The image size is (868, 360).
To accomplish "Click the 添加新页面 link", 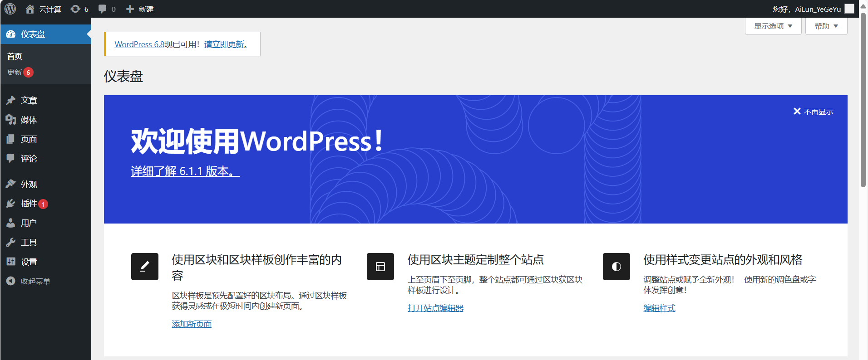I will click(192, 324).
